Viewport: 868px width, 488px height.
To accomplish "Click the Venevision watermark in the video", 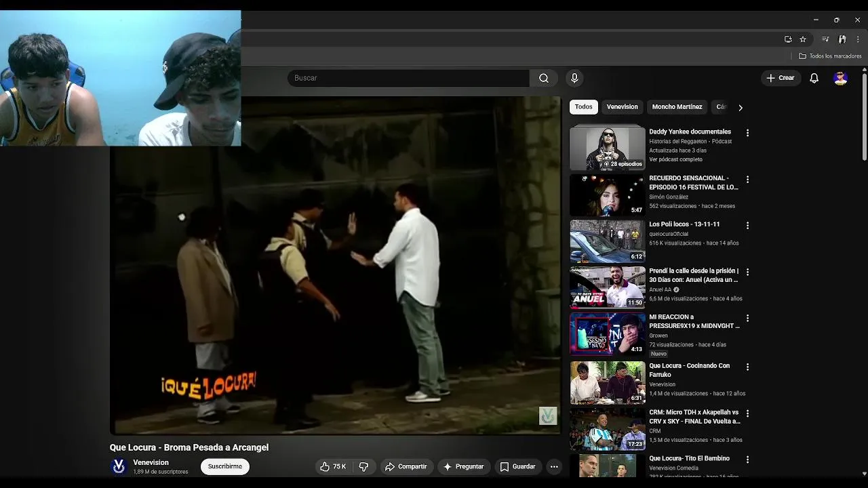I will (548, 415).
